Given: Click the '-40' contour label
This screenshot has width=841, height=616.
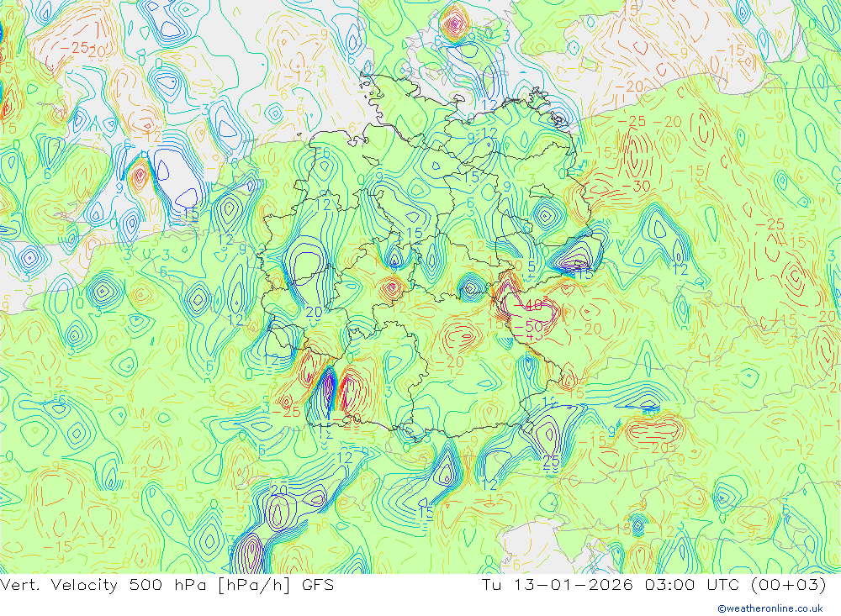Looking at the screenshot, I should pyautogui.click(x=528, y=306).
